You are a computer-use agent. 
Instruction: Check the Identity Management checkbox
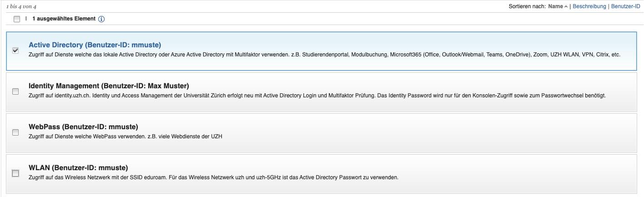[15, 91]
